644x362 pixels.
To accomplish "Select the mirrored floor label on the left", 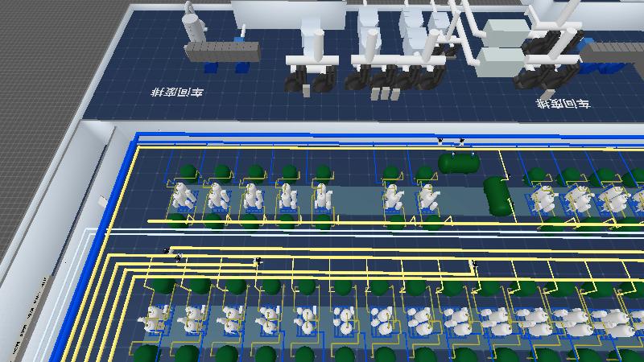I will [x=177, y=92].
